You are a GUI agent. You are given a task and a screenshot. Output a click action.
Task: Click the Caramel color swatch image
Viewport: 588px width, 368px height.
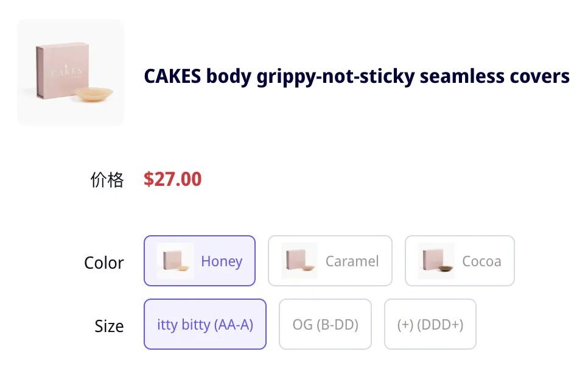coord(299,261)
